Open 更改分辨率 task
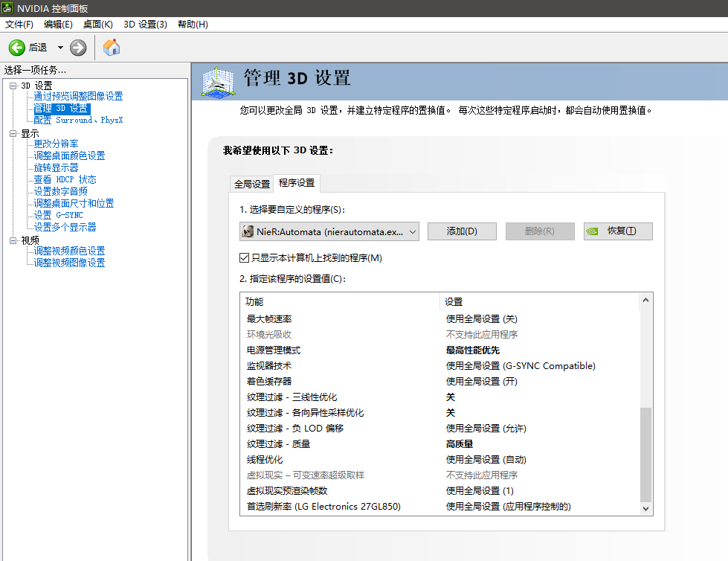Screen dimensions: 728x561 pyautogui.click(x=56, y=144)
